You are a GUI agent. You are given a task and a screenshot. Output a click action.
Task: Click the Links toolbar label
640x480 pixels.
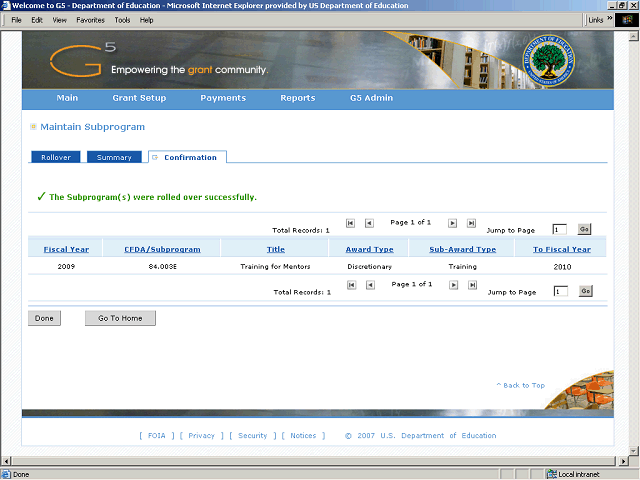[596, 20]
